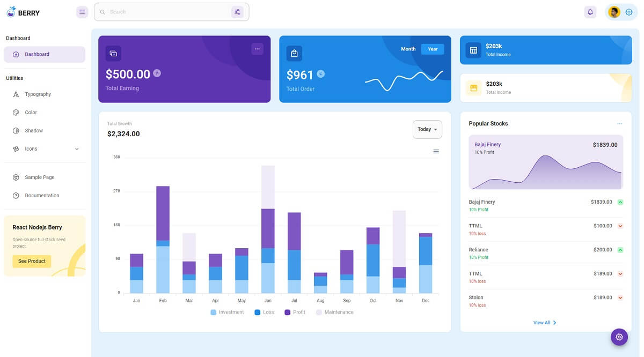Click the View All link under stocks
This screenshot has height=357, width=644.
tap(545, 323)
